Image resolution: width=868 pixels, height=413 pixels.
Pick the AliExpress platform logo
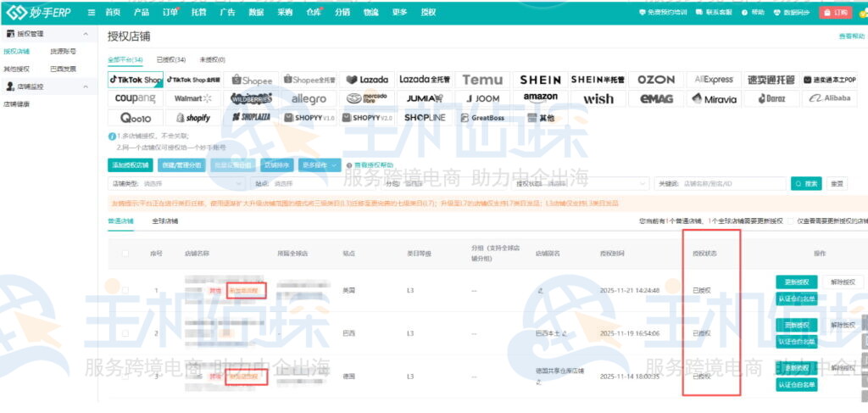(x=714, y=80)
